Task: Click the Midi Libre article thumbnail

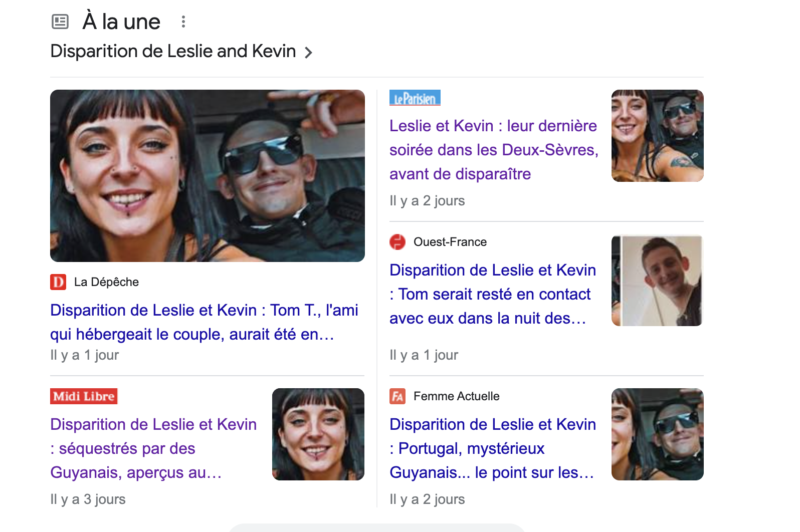Action: pyautogui.click(x=318, y=434)
